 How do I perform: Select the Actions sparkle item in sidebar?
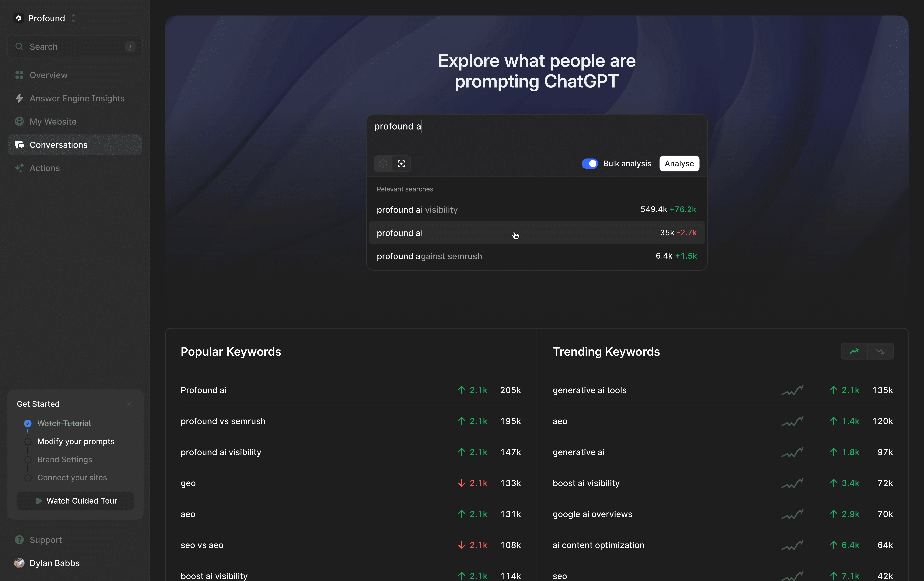(45, 168)
